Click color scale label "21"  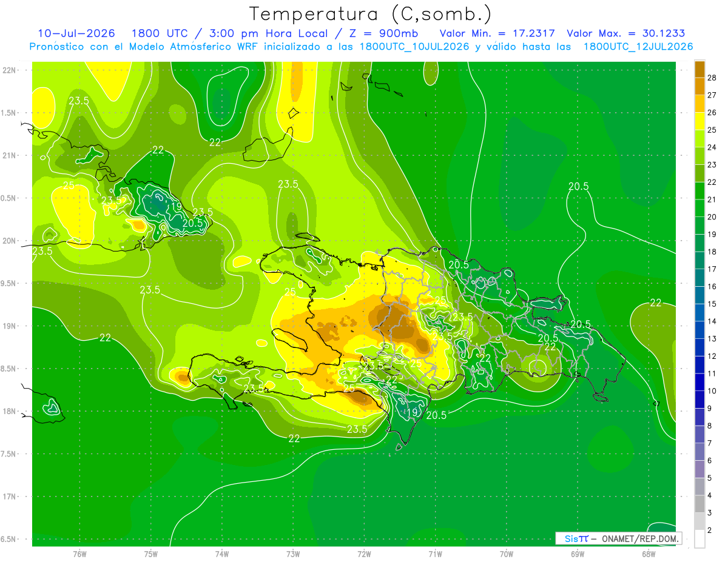712,199
